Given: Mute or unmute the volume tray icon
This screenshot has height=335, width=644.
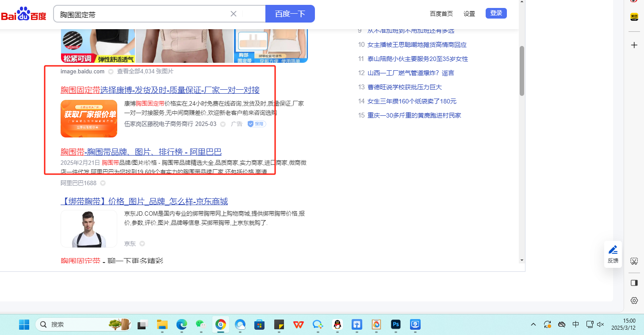Looking at the screenshot, I should tap(600, 324).
